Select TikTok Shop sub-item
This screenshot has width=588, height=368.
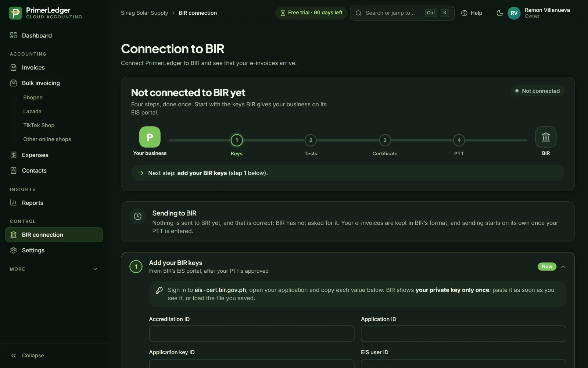(x=39, y=125)
